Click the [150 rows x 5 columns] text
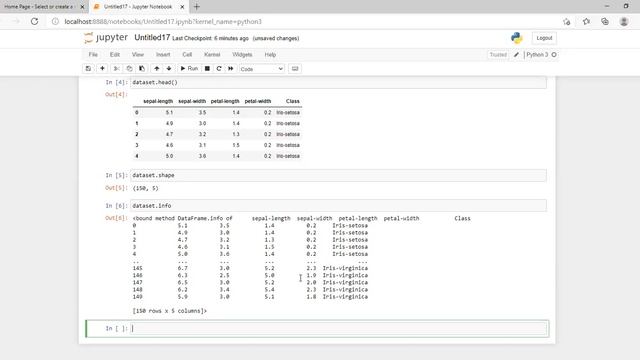 (x=170, y=311)
